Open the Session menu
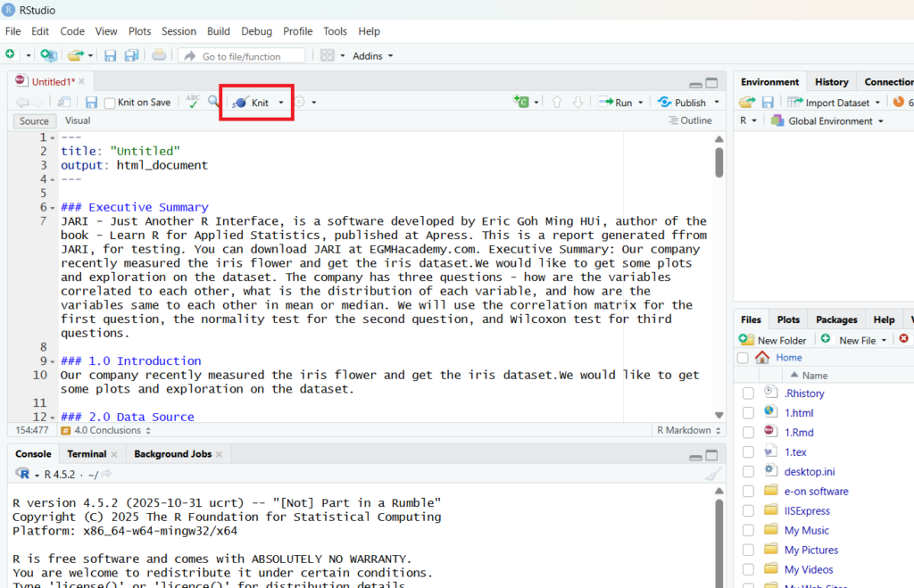Screen dimensions: 914x588 [179, 31]
